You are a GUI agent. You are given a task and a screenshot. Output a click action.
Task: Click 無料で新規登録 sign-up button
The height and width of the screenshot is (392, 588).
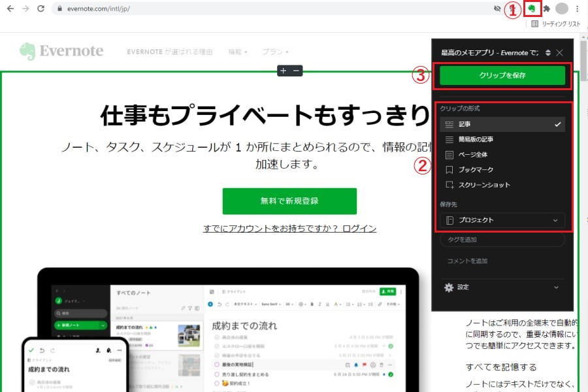coord(289,201)
